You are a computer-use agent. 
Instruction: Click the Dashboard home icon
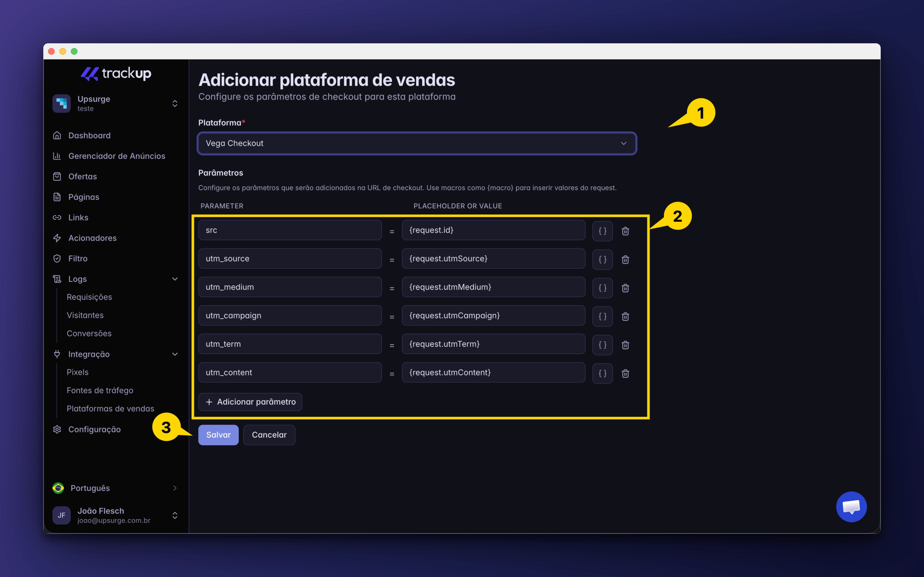pos(57,136)
